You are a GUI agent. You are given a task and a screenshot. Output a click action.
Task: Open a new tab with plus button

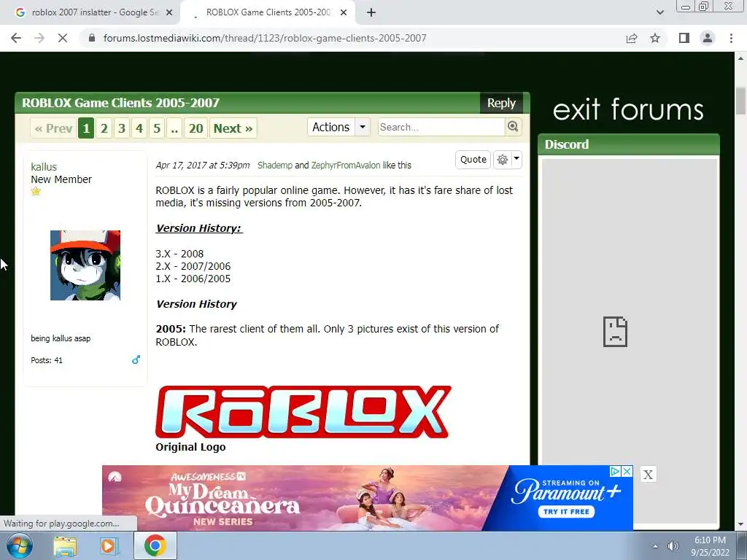[x=371, y=12]
